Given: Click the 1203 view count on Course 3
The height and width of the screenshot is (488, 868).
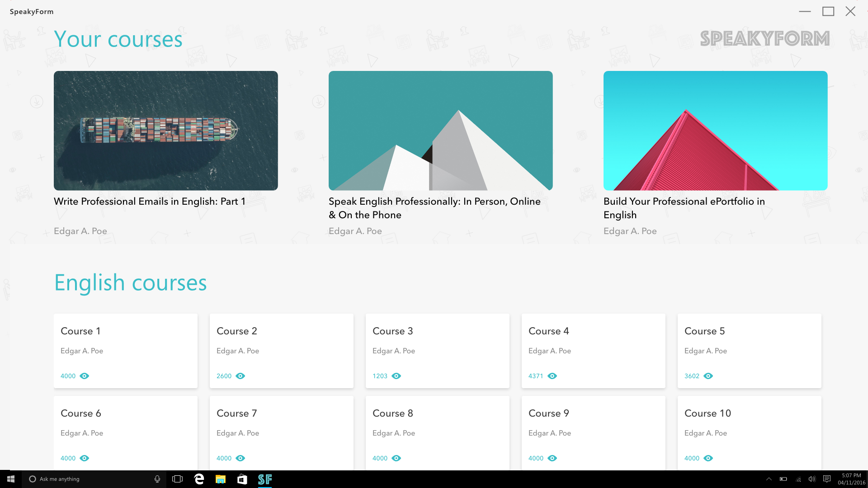Looking at the screenshot, I should coord(380,376).
